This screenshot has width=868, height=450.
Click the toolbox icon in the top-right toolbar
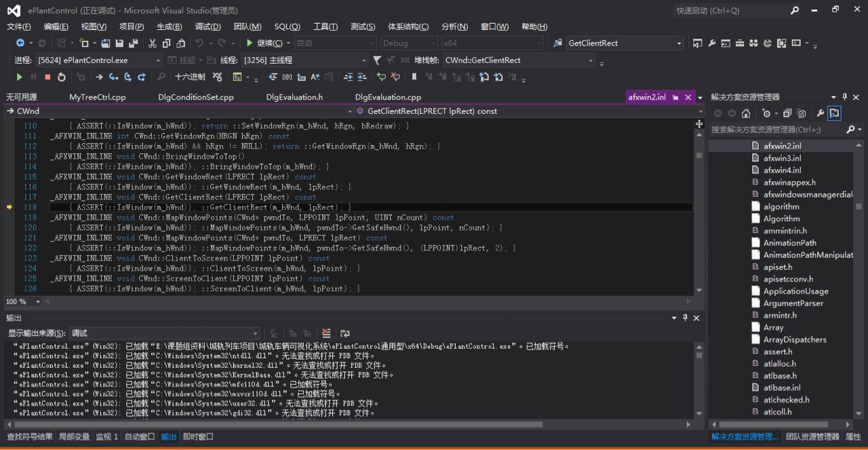click(740, 43)
